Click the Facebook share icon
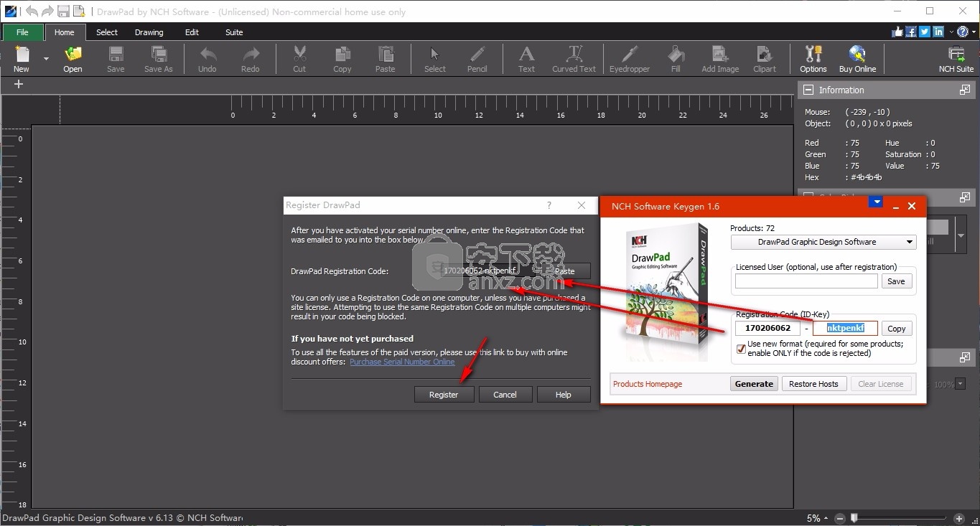This screenshot has height=526, width=980. [x=911, y=32]
